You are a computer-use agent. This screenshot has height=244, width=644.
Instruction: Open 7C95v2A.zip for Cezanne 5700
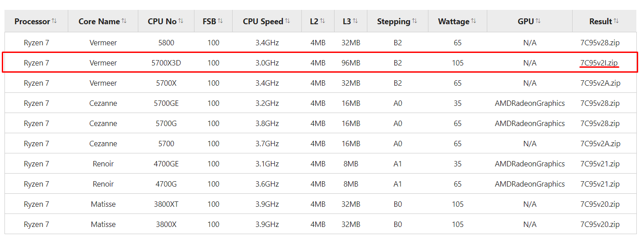(600, 144)
